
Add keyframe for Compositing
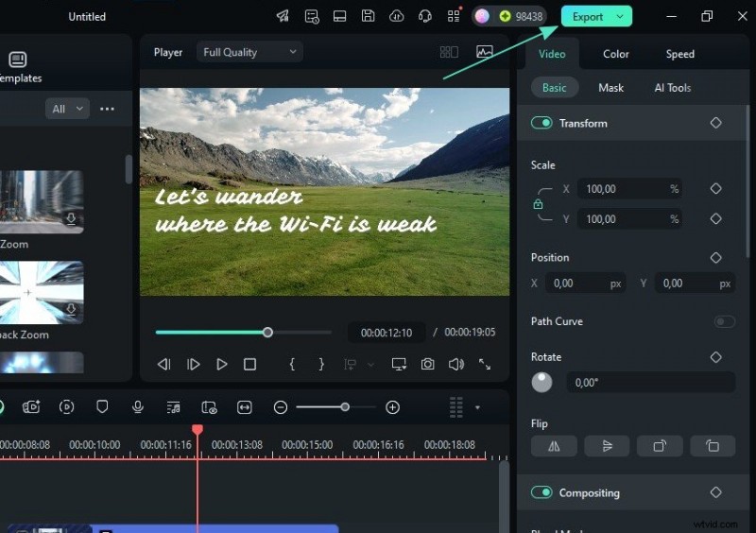tap(715, 492)
